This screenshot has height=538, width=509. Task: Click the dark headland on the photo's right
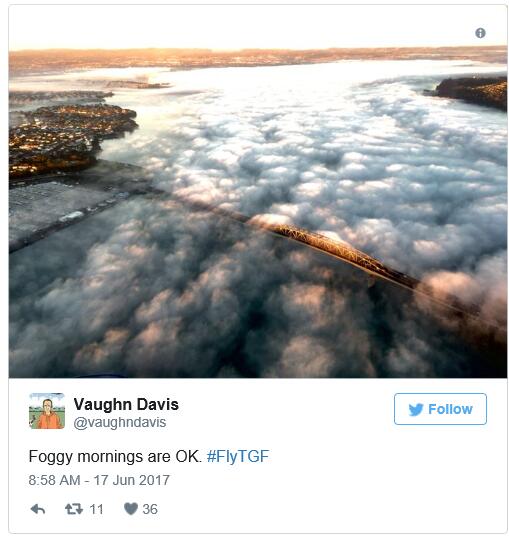pyautogui.click(x=472, y=92)
